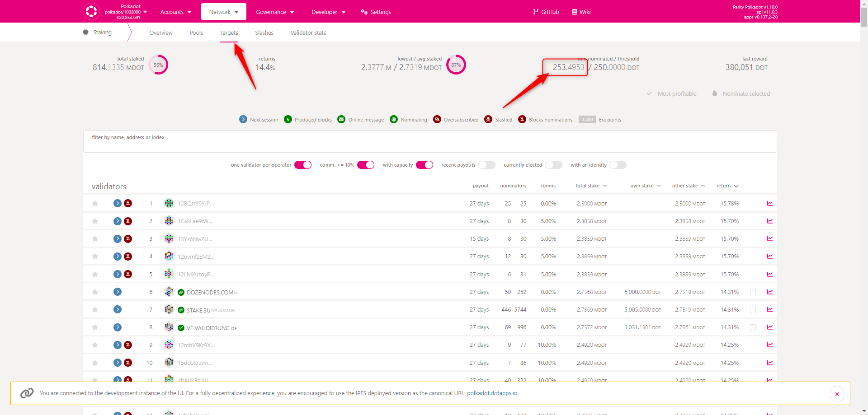Toggle the comm. <= 10% switch
Image resolution: width=868 pixels, height=415 pixels.
[x=366, y=165]
